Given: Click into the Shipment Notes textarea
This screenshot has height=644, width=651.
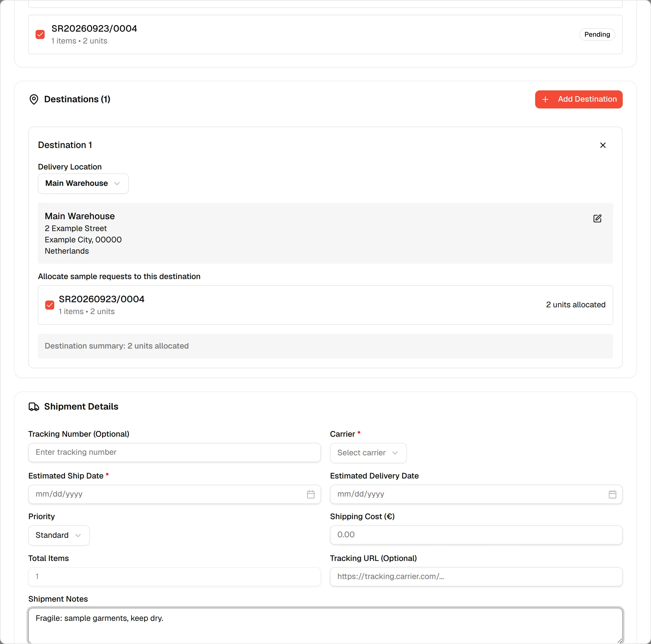Looking at the screenshot, I should click(x=325, y=626).
